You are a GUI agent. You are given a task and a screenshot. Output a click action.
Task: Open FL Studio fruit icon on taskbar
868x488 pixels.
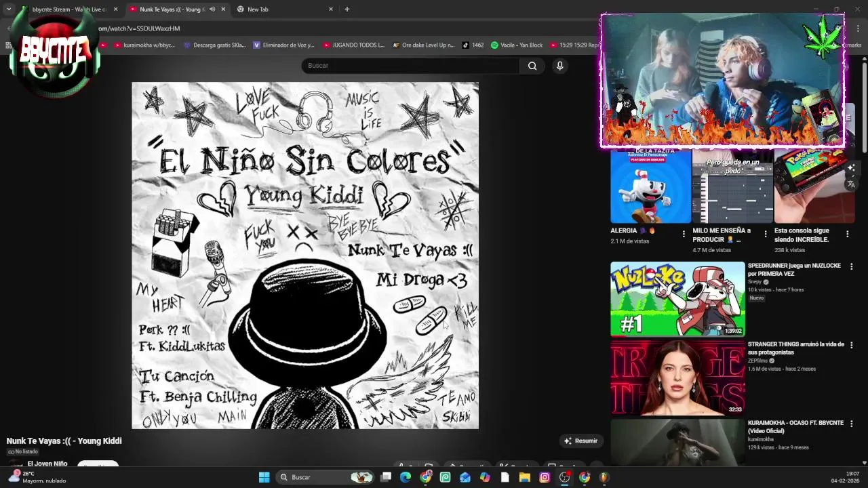[604, 477]
